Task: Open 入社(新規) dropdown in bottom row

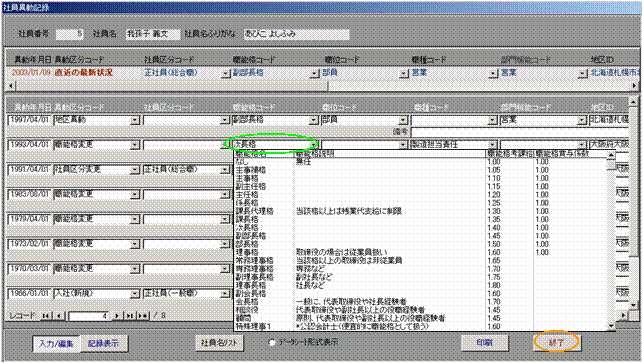Action: coord(135,294)
